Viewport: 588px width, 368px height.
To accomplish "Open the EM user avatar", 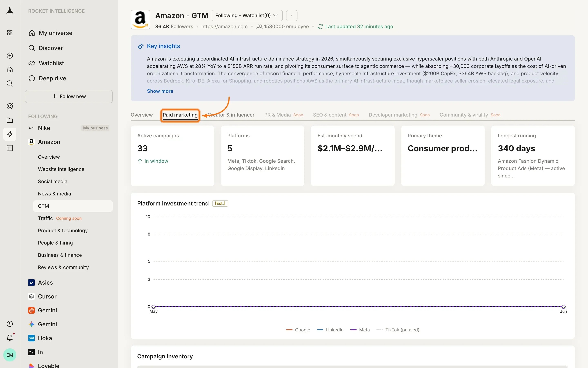I will point(10,355).
